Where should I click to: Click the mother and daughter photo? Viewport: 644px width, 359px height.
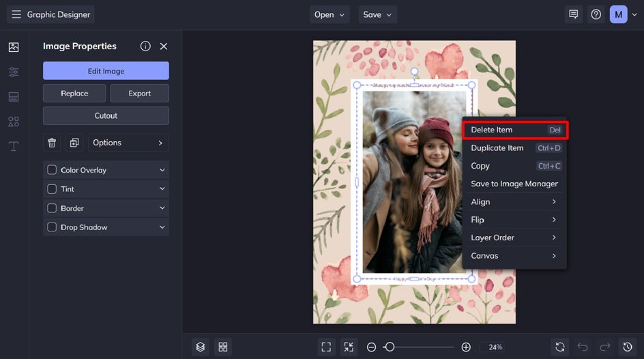[x=414, y=182]
